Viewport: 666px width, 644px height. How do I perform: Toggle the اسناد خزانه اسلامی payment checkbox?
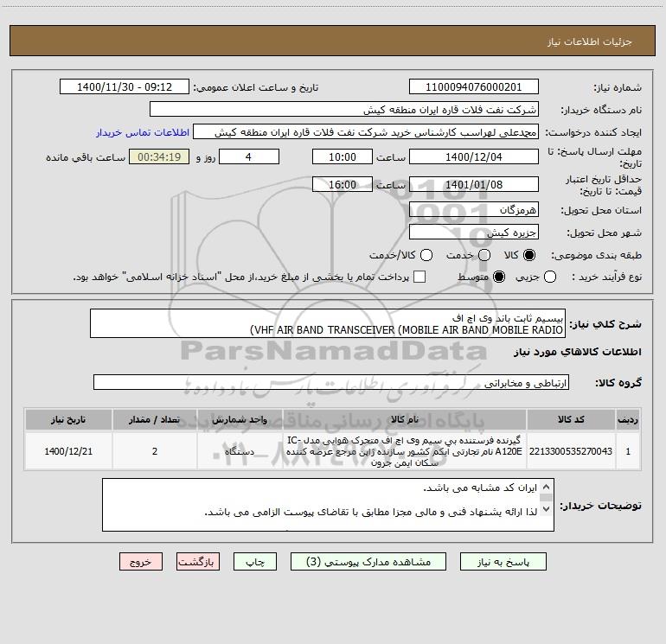[x=419, y=277]
